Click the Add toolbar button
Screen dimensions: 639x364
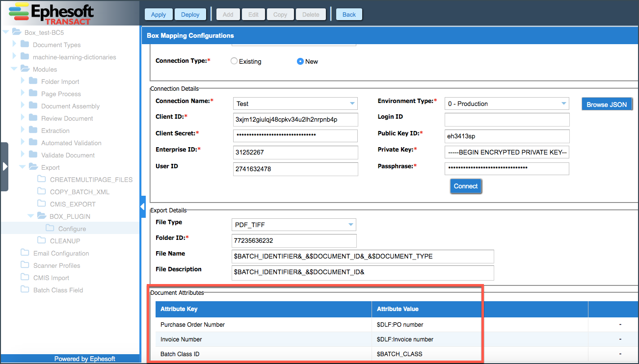pyautogui.click(x=228, y=14)
